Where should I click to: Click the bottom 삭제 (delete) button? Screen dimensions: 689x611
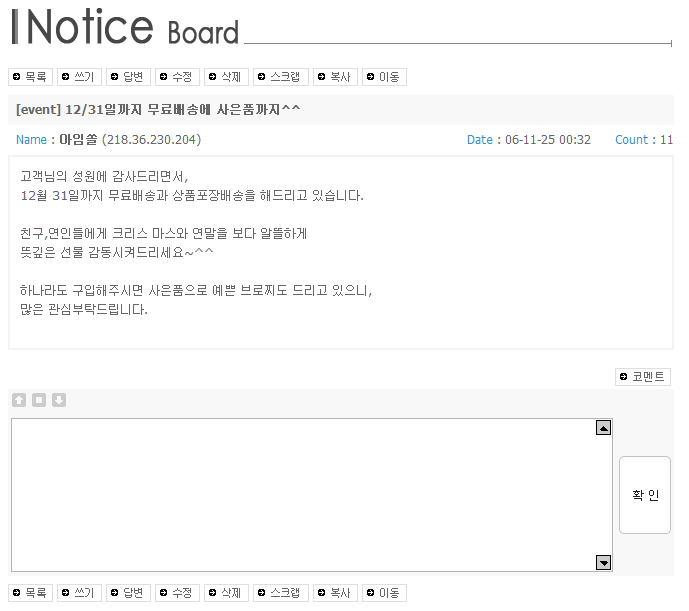(x=226, y=593)
